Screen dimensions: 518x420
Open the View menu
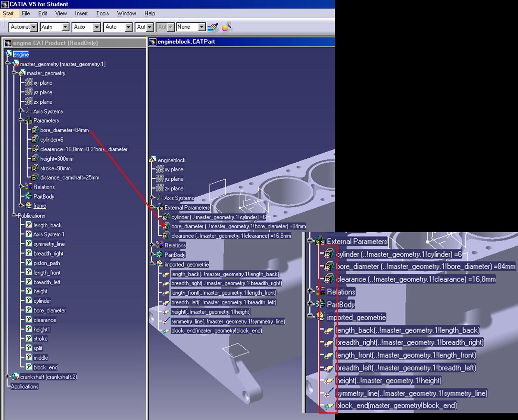click(61, 13)
